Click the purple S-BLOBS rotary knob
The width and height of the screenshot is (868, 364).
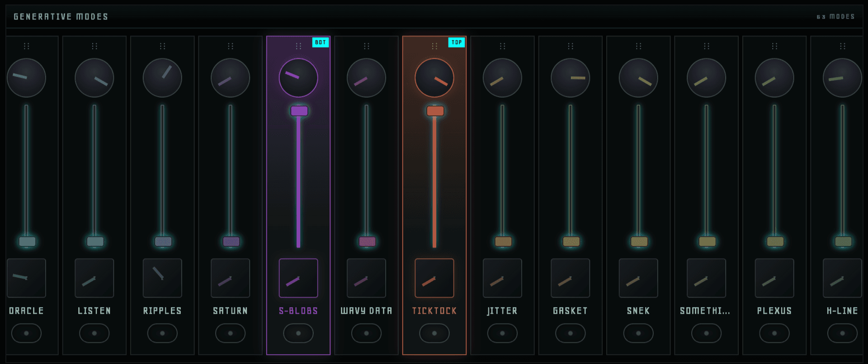[298, 78]
